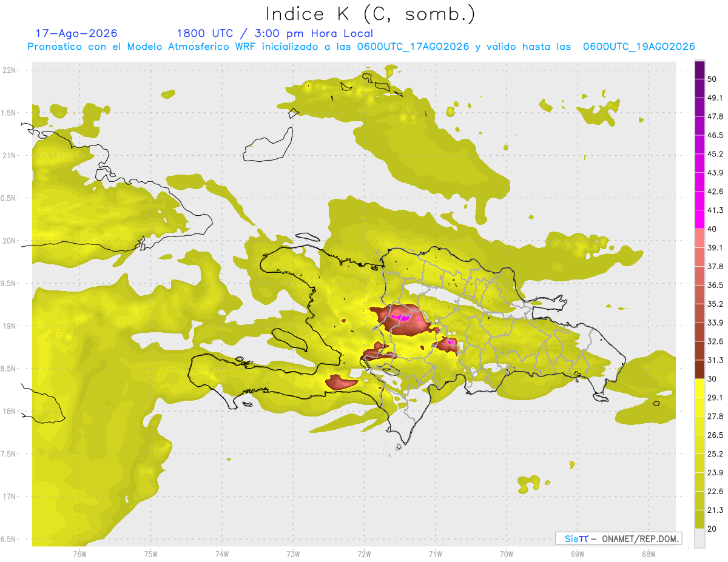Viewport: 728px width, 562px height.
Task: Click the colorbar value "25.2"
Action: click(715, 453)
